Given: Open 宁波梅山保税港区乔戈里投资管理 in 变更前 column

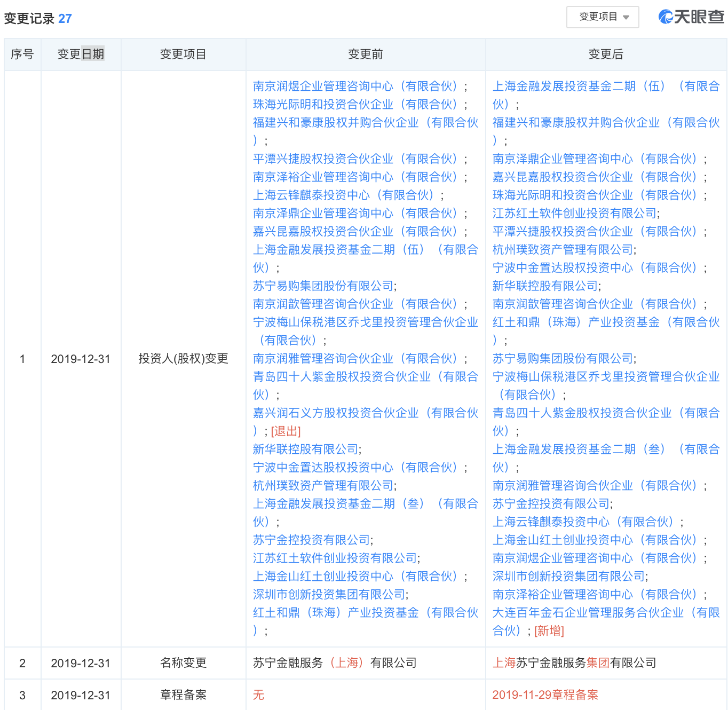Looking at the screenshot, I should tap(366, 331).
